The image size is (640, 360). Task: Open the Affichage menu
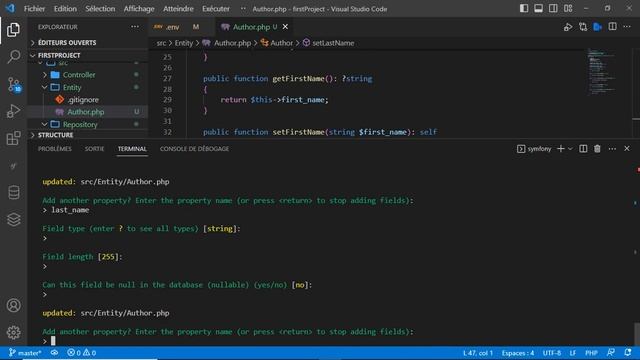pos(139,9)
